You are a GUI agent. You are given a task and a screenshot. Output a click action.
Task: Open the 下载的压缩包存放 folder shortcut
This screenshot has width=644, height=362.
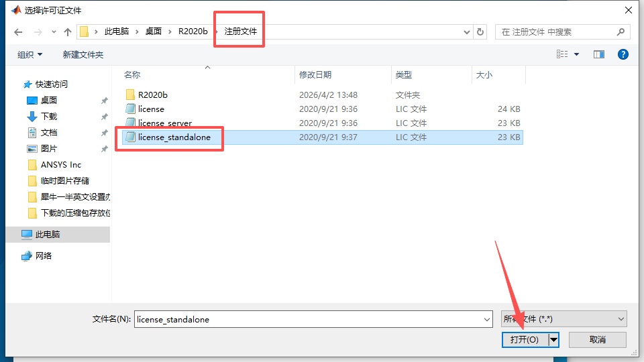tap(68, 213)
